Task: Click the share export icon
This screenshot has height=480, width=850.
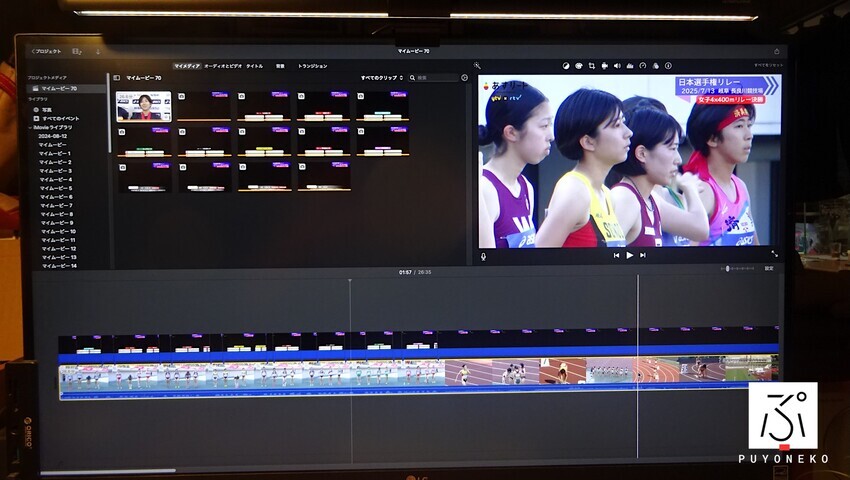Action: [776, 52]
